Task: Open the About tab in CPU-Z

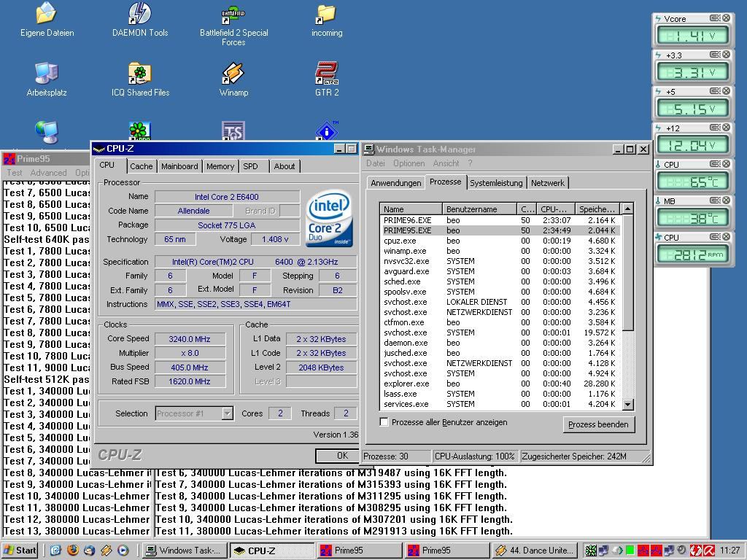Action: coord(285,166)
